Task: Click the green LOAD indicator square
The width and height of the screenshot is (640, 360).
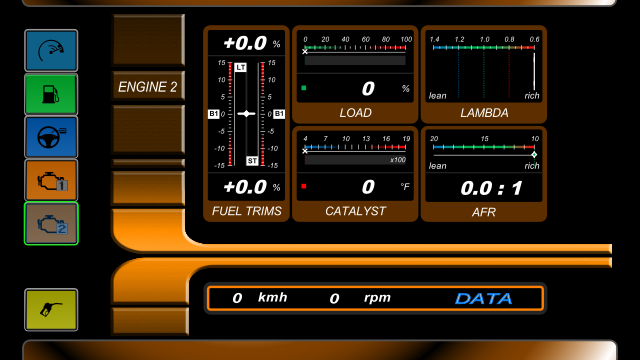Action: coord(304,88)
